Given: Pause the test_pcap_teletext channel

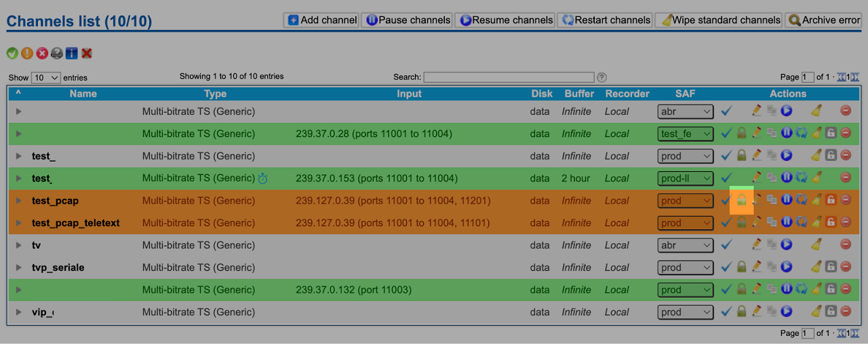Looking at the screenshot, I should tap(787, 223).
